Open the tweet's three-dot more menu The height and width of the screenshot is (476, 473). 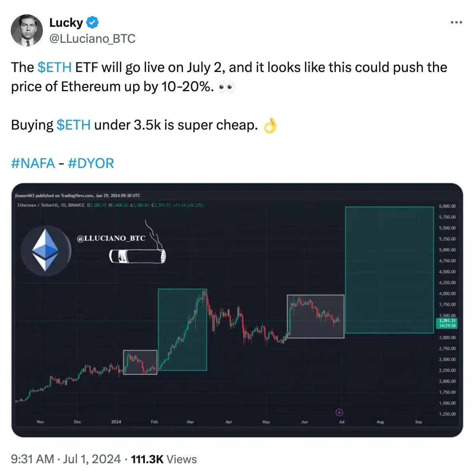pyautogui.click(x=456, y=22)
